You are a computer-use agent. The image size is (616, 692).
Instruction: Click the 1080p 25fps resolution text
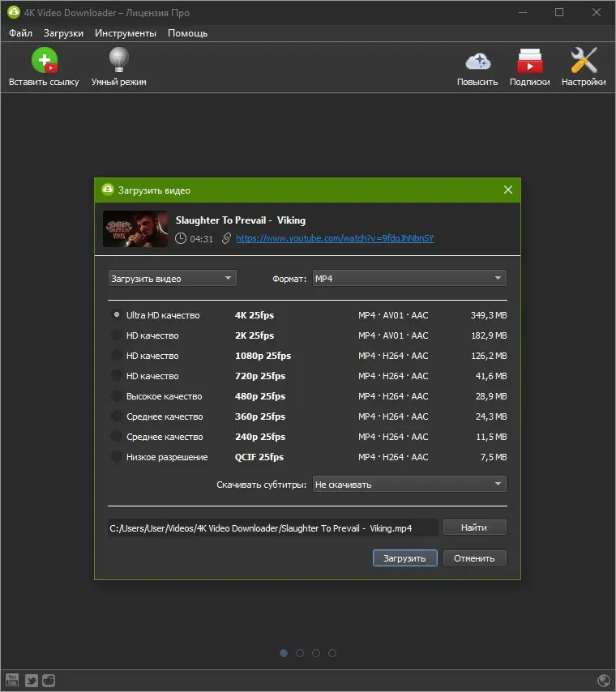[263, 356]
